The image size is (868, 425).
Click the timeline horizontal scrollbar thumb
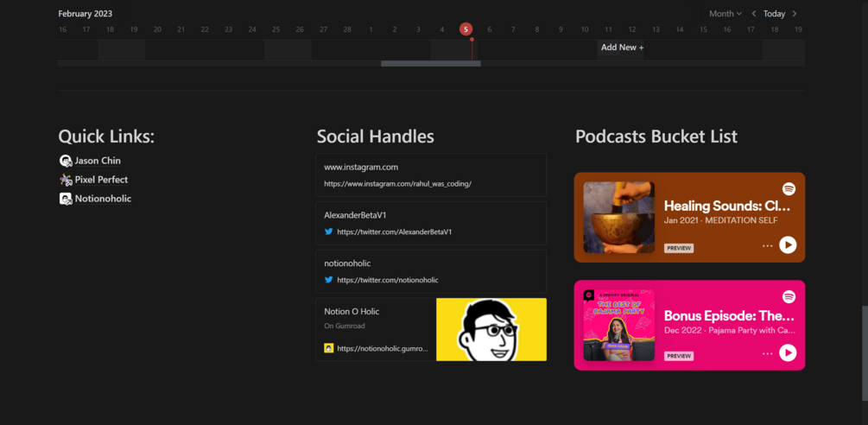click(x=431, y=64)
